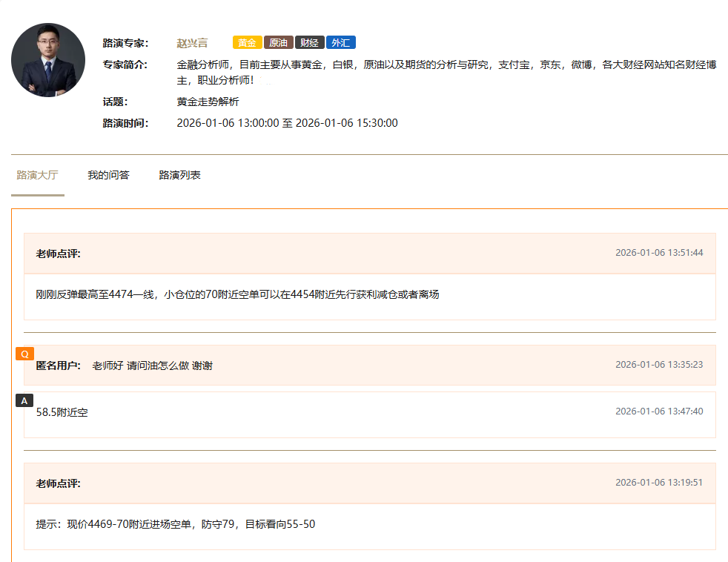Select the answer text 58.5附近空
Screen dimensions: 728x562
63,412
